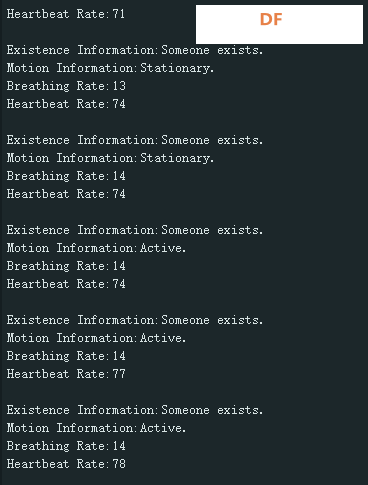The width and height of the screenshot is (368, 485).
Task: Select the Heartbeat Rate: 78 line
Action: click(66, 464)
